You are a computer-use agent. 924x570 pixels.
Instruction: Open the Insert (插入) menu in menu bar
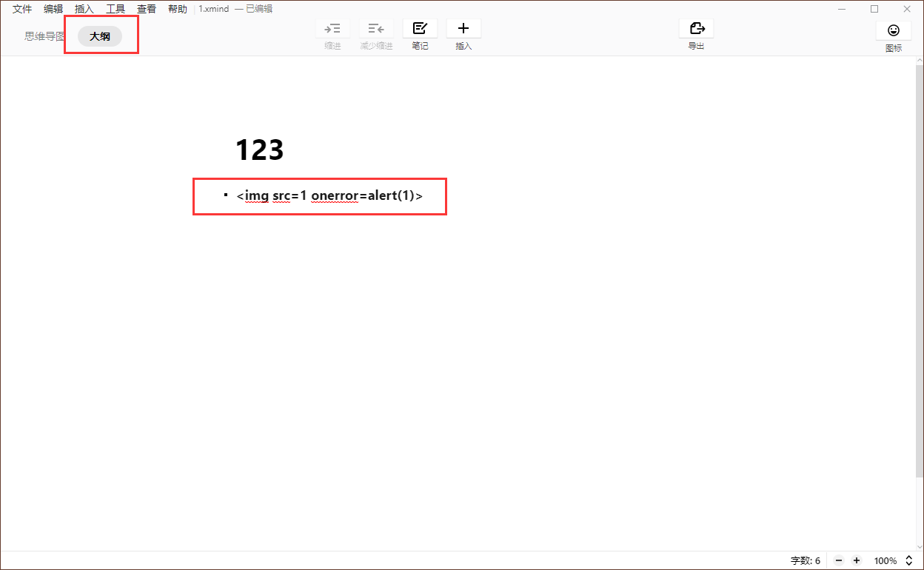tap(84, 9)
